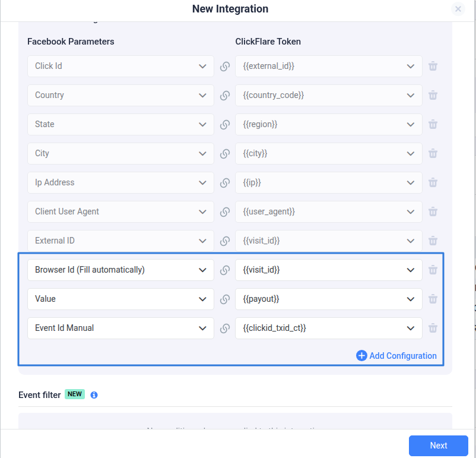The height and width of the screenshot is (458, 476).
Task: Click the Next button
Action: [439, 446]
